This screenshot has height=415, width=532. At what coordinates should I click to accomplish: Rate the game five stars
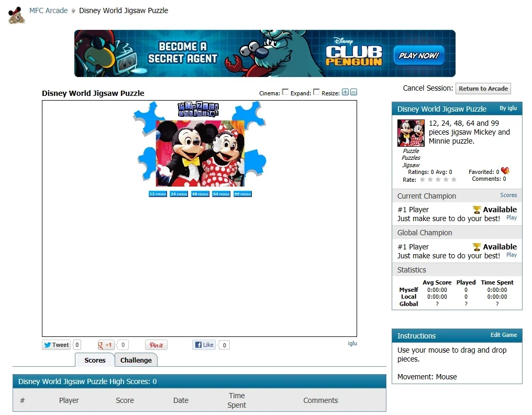coord(454,180)
